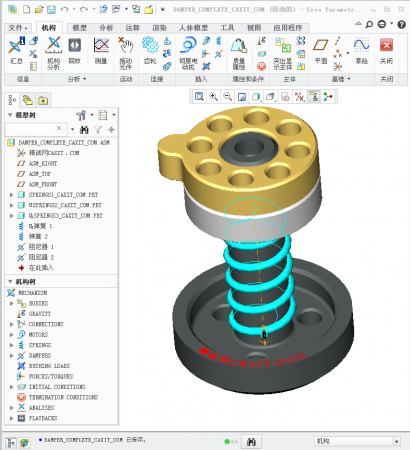
Task: Click the repaint icon in graphics toolbar
Action: tap(242, 97)
